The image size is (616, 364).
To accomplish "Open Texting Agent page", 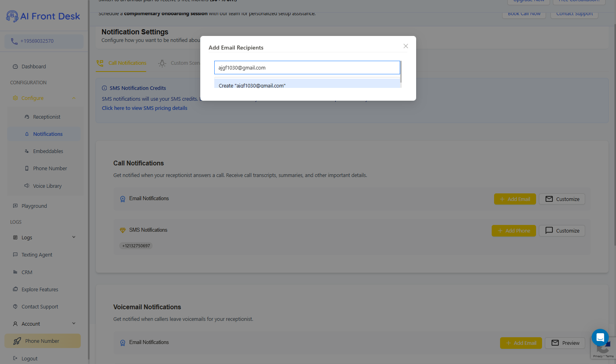I will 37,255.
